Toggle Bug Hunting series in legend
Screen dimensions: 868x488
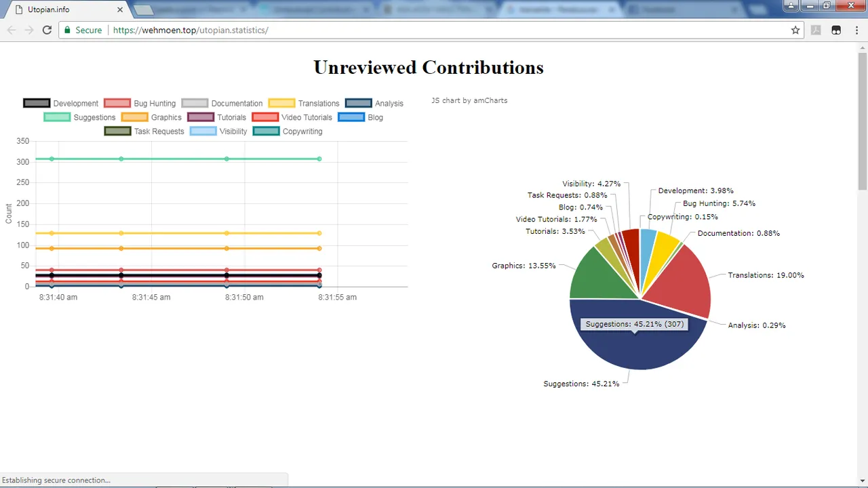(x=139, y=103)
